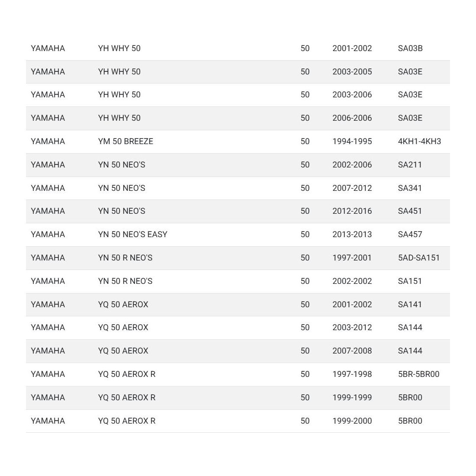This screenshot has width=476, height=476.
Task: Select the 1997-1998 year range cell
Action: pyautogui.click(x=352, y=374)
